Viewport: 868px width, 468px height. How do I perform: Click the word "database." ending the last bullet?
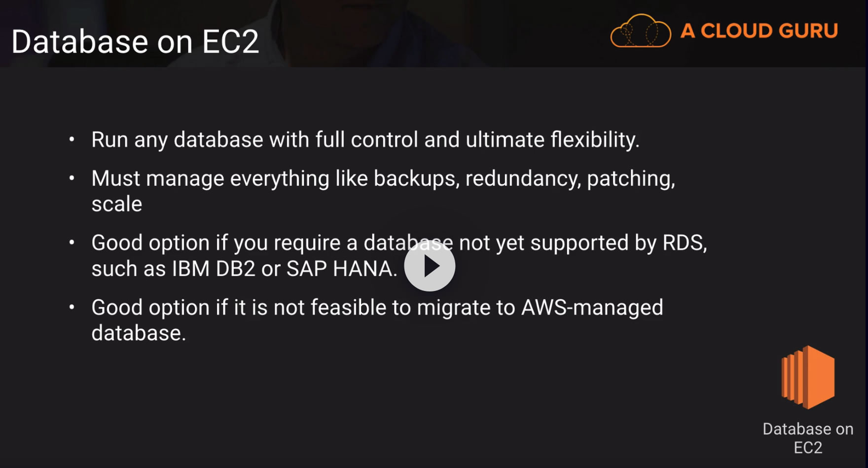[x=139, y=333]
